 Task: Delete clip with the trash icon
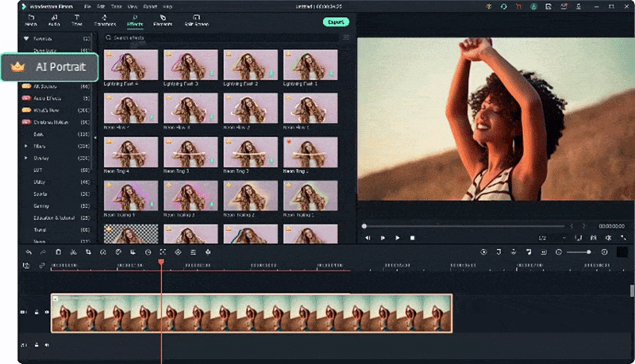pos(58,252)
